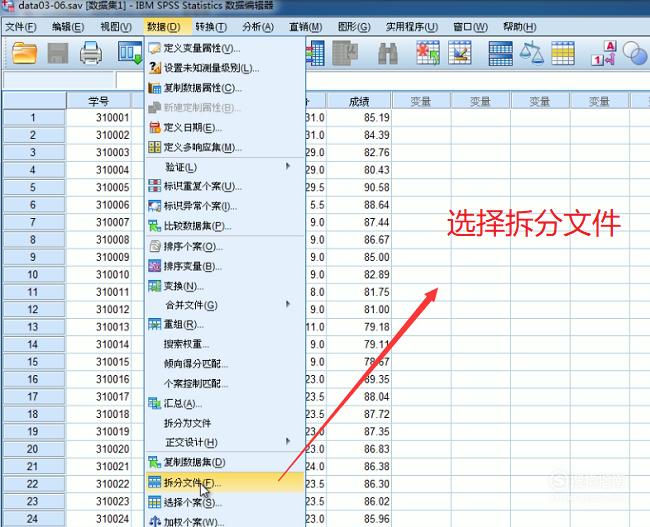The image size is (650, 527).
Task: Click the icon beside 设置未知测量级别(L)
Action: (x=154, y=68)
